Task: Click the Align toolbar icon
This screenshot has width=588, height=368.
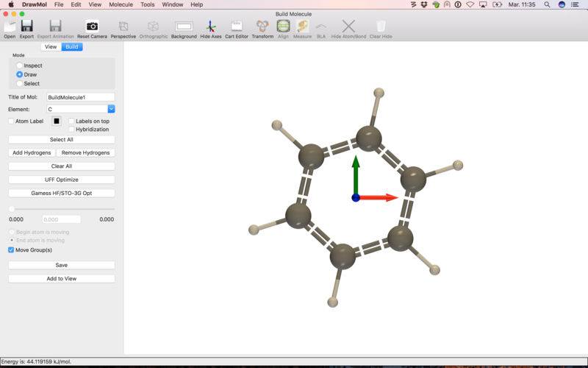Action: pos(283,26)
